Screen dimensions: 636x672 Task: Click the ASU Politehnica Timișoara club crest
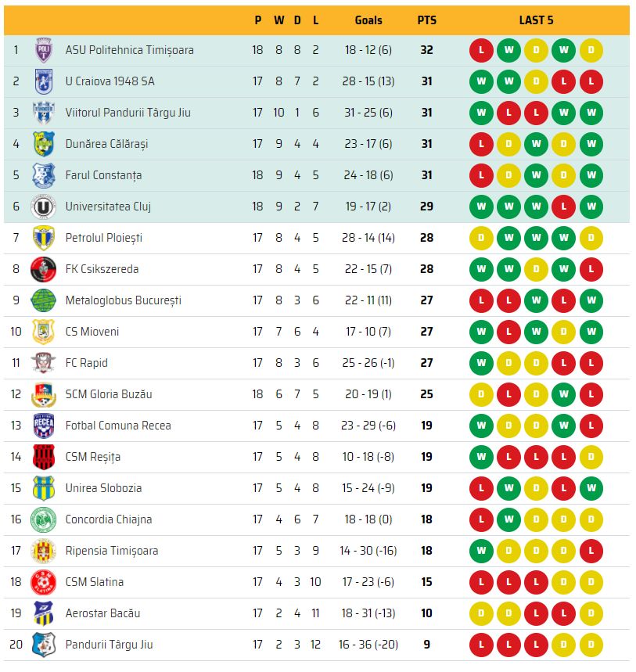coord(43,50)
